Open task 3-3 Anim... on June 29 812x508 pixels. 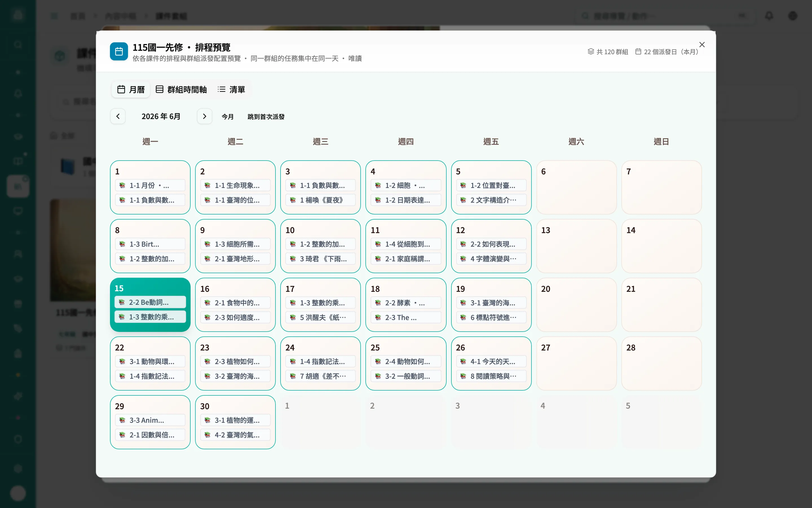click(150, 420)
